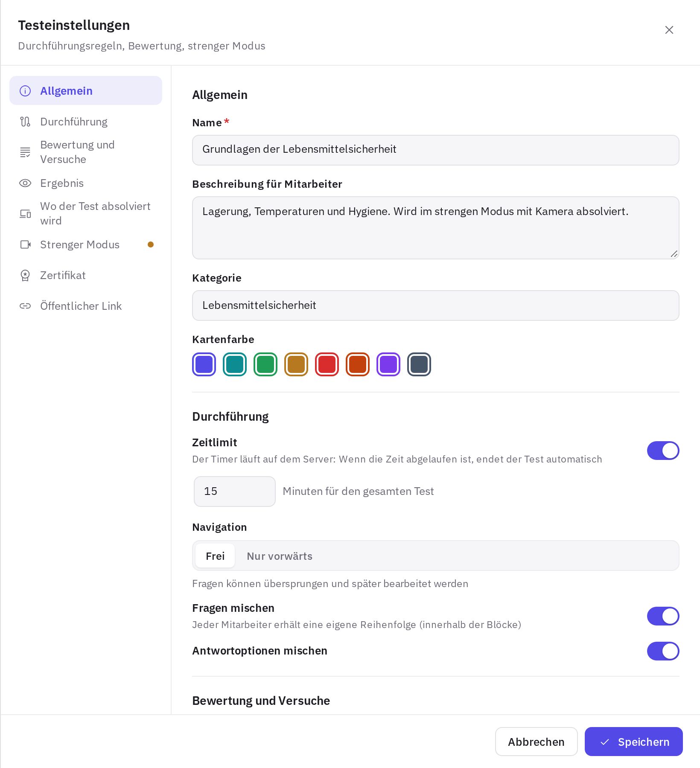Save settings with the Speichern button
Screen dimensions: 700x768
(633, 742)
